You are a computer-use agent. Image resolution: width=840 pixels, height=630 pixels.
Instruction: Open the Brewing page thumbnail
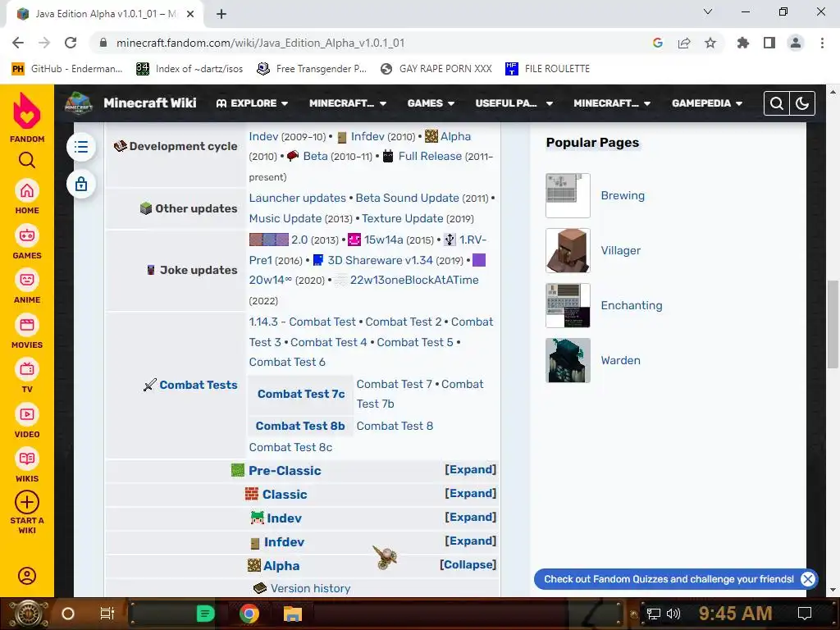[568, 195]
